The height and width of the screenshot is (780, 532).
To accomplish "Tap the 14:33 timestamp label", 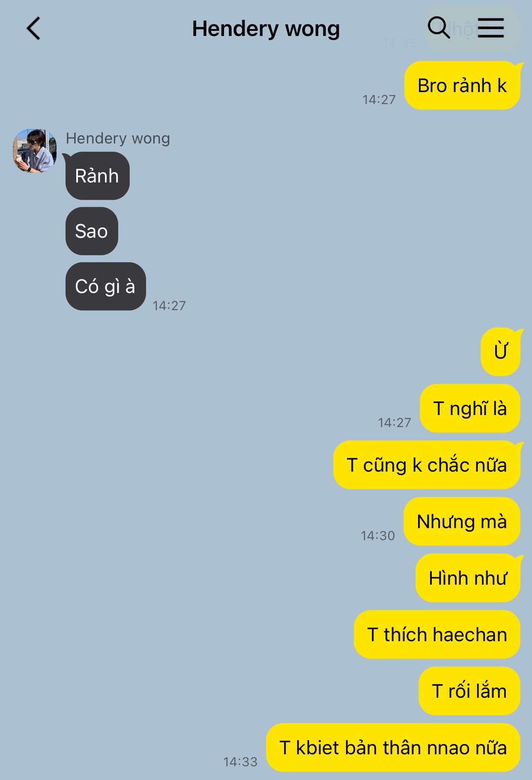I will tap(240, 762).
